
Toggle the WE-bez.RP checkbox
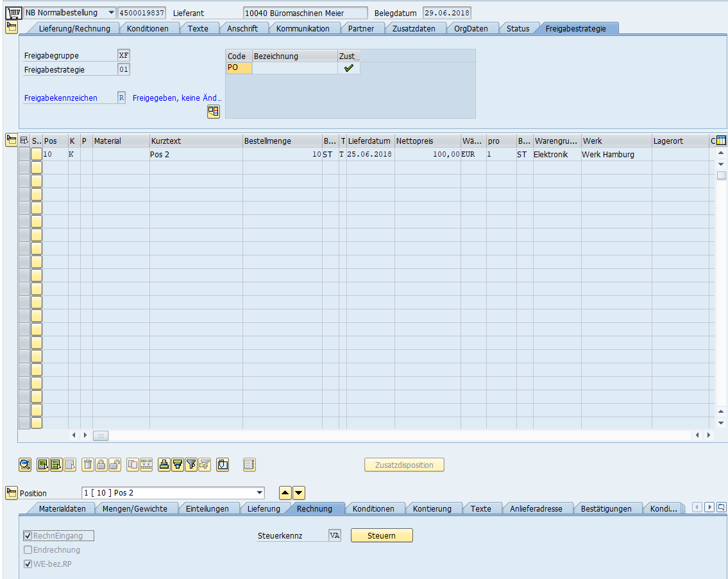(28, 564)
